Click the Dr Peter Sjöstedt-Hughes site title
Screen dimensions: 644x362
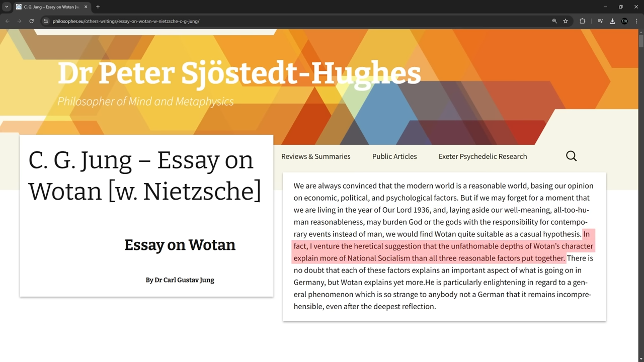point(239,73)
